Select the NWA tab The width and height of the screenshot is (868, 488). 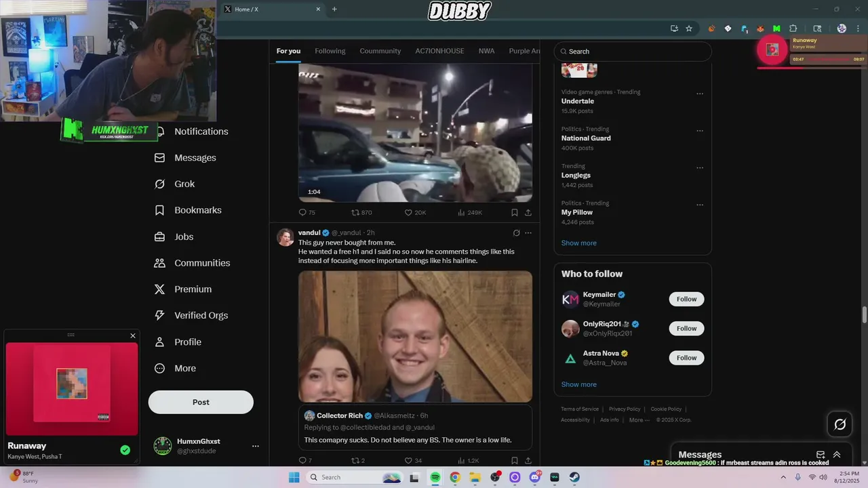(x=486, y=51)
